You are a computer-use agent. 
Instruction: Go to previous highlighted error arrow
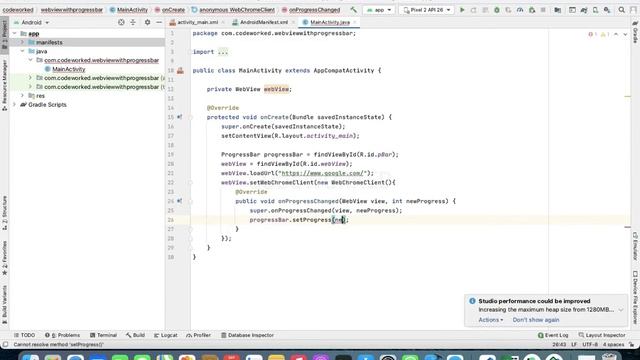[x=616, y=34]
